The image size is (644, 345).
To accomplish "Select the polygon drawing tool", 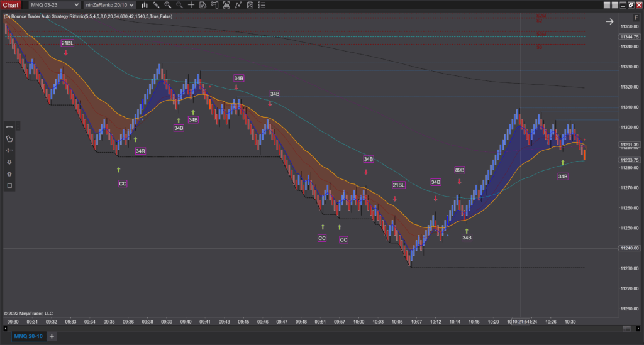I will click(9, 139).
